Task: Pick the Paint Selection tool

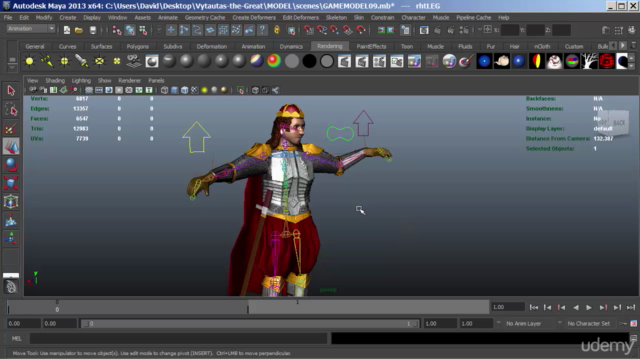Action: click(11, 128)
